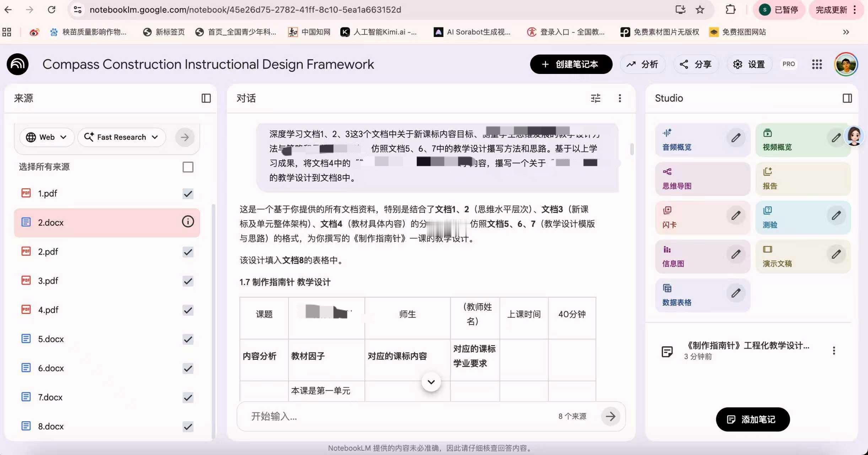Image resolution: width=868 pixels, height=455 pixels.
Task: Uncheck the 8.docx source checkbox
Action: (x=188, y=427)
